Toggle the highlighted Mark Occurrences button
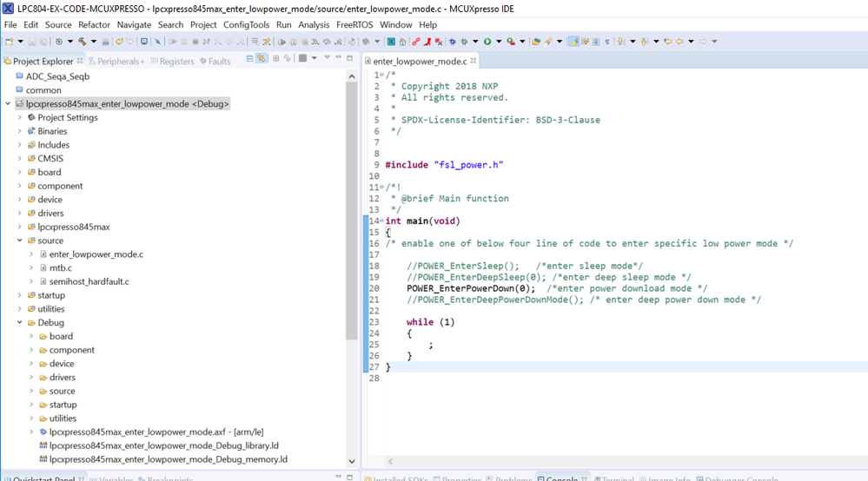The image size is (868, 481). [573, 42]
